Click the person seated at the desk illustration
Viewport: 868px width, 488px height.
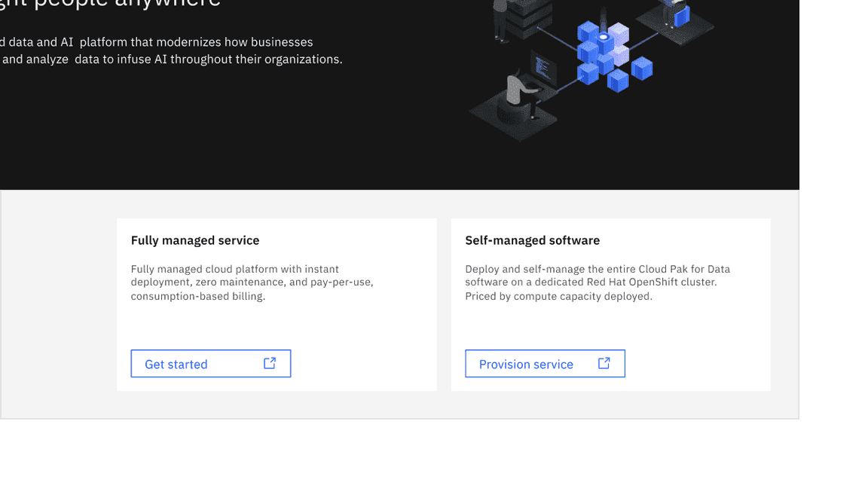tap(518, 94)
